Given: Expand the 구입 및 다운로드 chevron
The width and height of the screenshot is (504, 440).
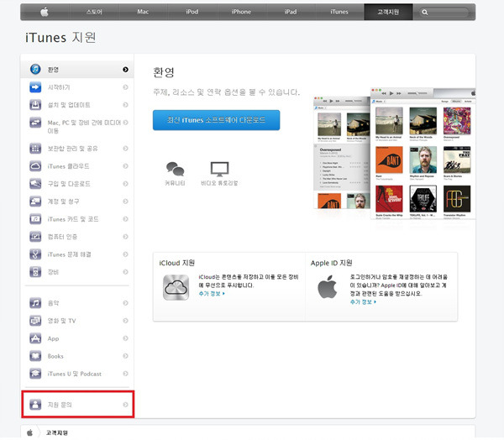Looking at the screenshot, I should point(125,184).
